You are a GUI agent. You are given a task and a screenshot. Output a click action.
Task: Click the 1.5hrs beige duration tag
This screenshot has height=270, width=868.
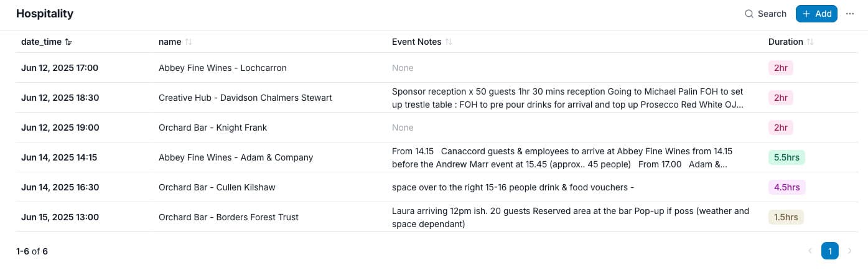coord(786,217)
